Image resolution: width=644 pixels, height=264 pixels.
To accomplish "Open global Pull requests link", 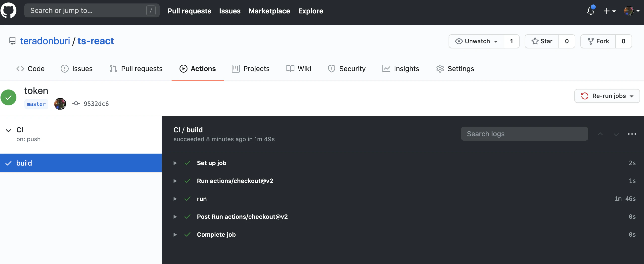I will (189, 11).
